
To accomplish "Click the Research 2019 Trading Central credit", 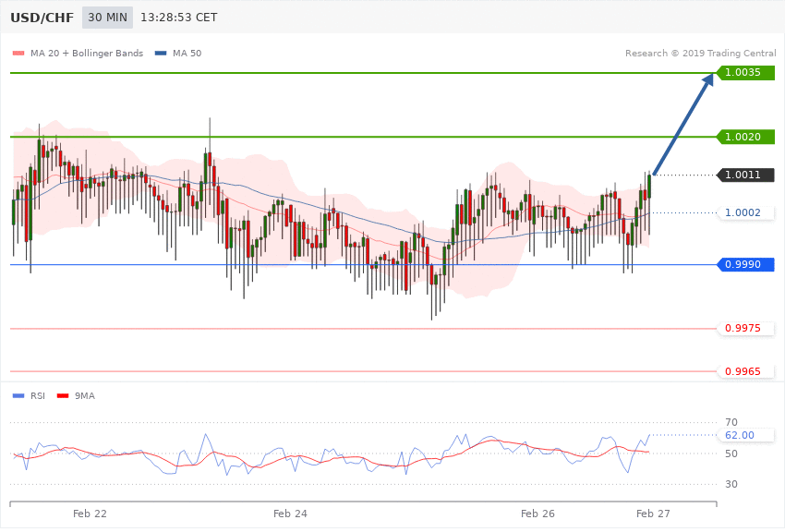I will [700, 53].
